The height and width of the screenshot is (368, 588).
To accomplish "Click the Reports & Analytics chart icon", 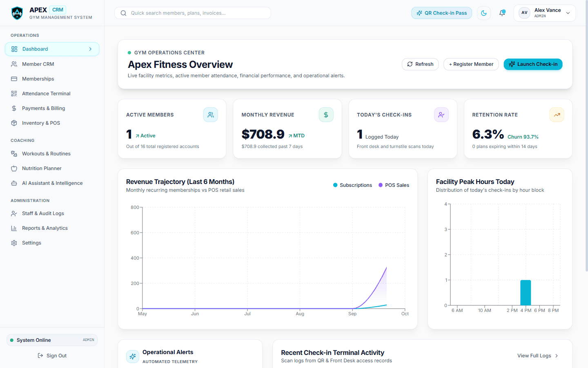I will (14, 228).
